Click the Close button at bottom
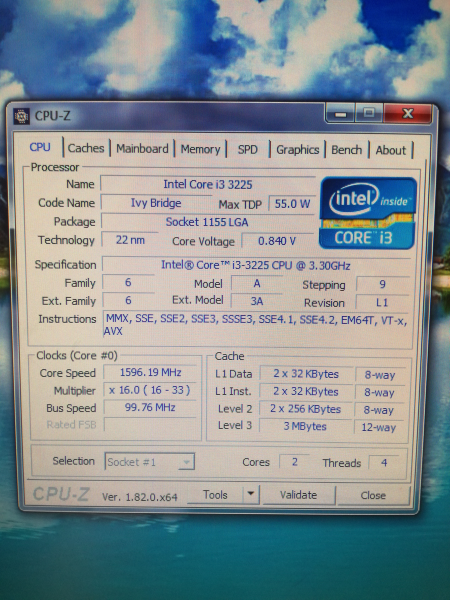Screen dimensions: 450x600 373,496
